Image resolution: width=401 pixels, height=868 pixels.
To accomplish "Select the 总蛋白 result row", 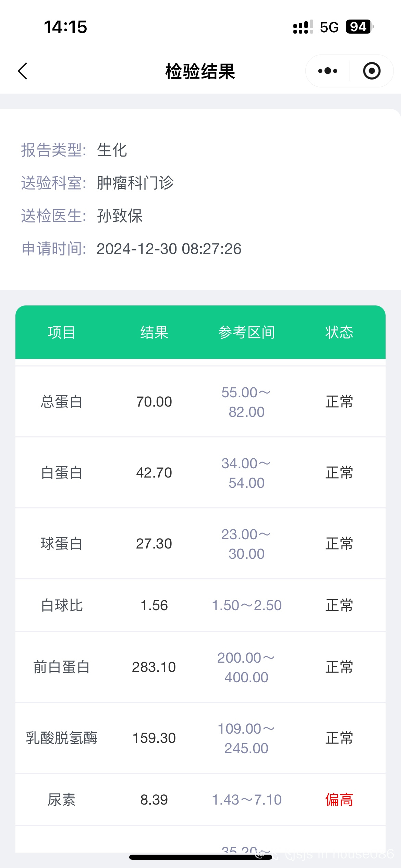I will (x=200, y=402).
